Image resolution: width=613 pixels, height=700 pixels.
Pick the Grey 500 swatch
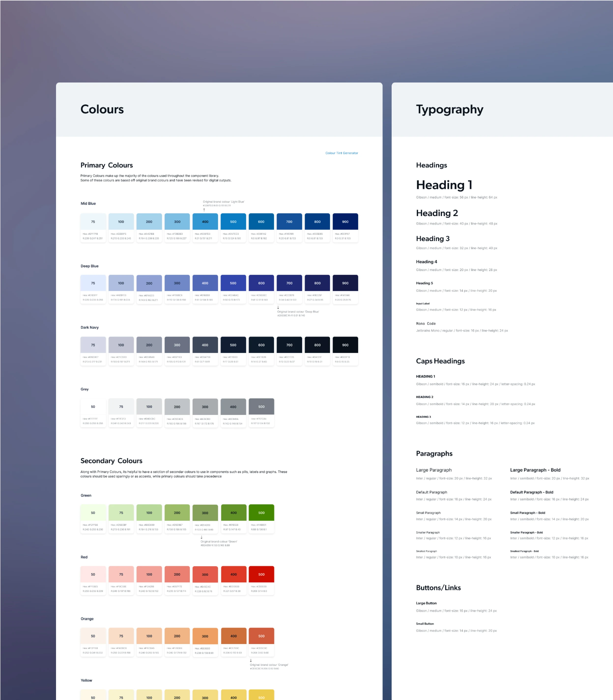coord(261,413)
